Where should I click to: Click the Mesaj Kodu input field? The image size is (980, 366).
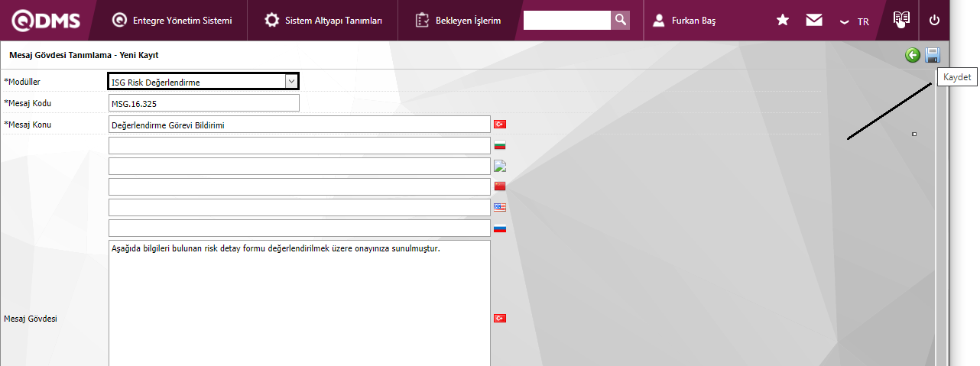[x=204, y=102]
